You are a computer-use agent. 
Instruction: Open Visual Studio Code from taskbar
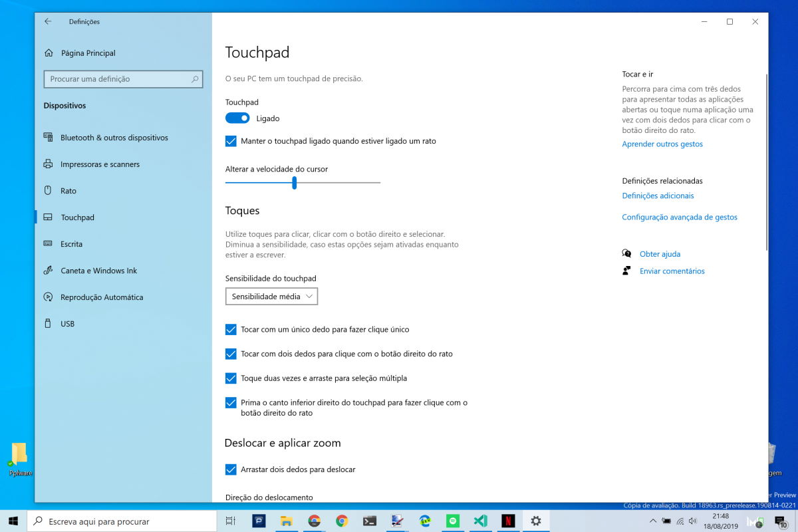click(x=481, y=521)
